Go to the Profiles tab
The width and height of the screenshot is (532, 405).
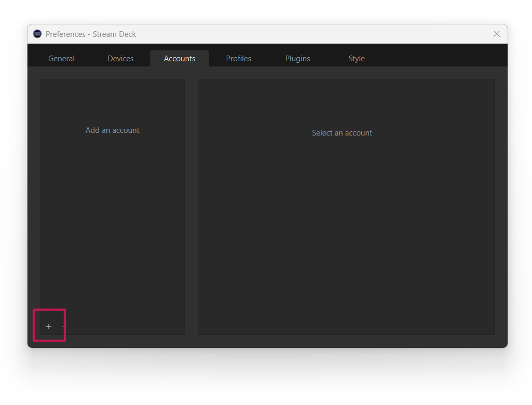tap(239, 58)
